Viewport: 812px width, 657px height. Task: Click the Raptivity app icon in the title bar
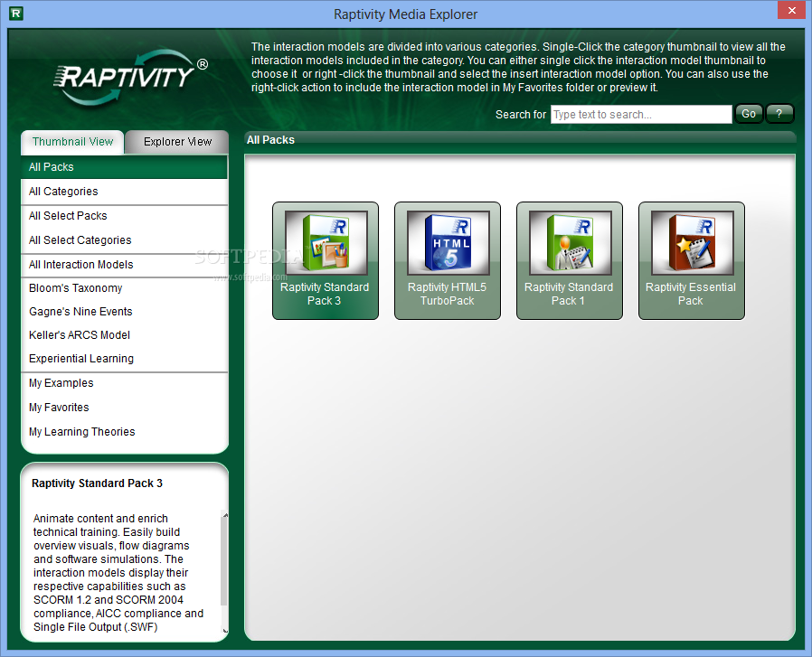(16, 14)
